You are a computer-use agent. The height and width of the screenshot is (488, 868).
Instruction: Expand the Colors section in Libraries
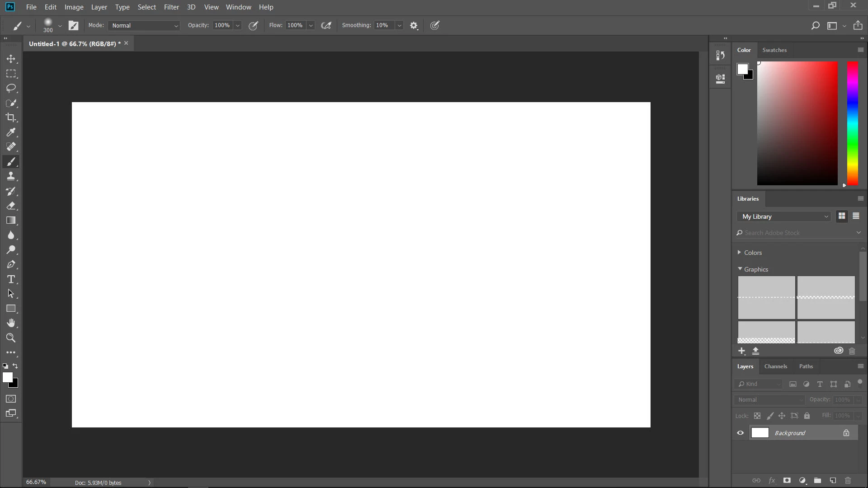point(740,253)
